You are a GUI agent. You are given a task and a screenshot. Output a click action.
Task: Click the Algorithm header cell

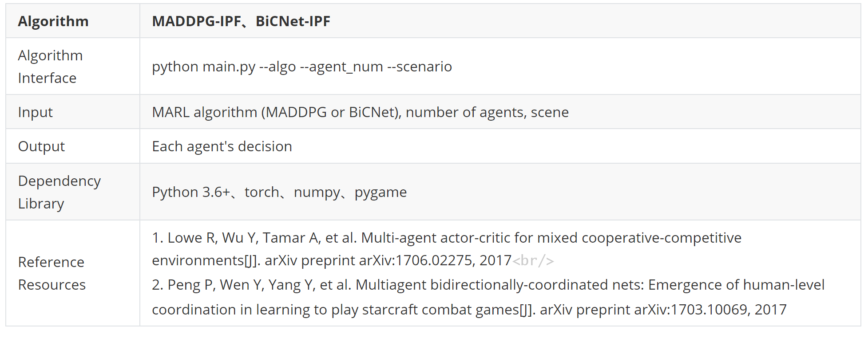73,21
